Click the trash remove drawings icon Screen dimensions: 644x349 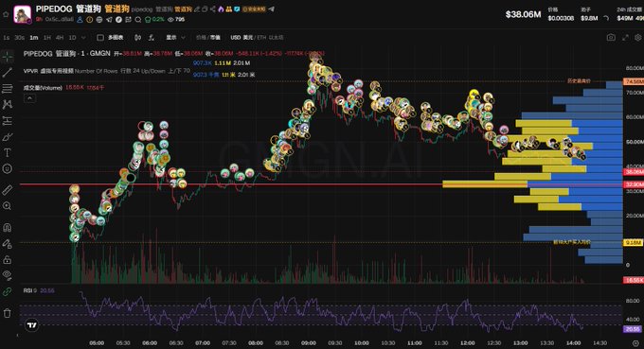(x=8, y=313)
